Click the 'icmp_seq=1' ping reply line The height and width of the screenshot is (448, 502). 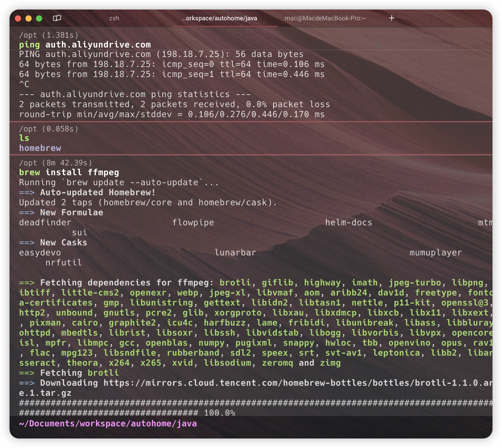[x=172, y=74]
